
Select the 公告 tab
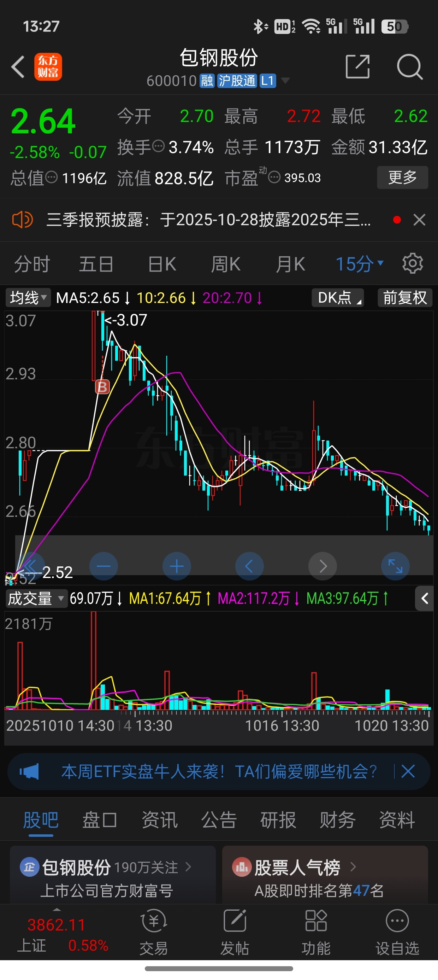point(219,820)
